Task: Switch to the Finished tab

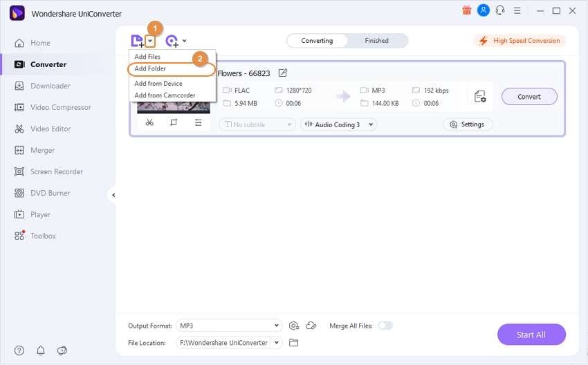Action: (x=376, y=41)
